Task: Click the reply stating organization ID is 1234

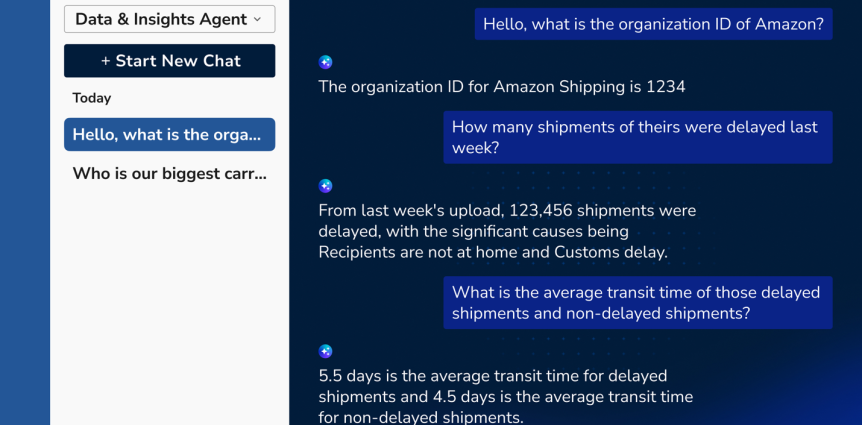Action: pos(502,87)
